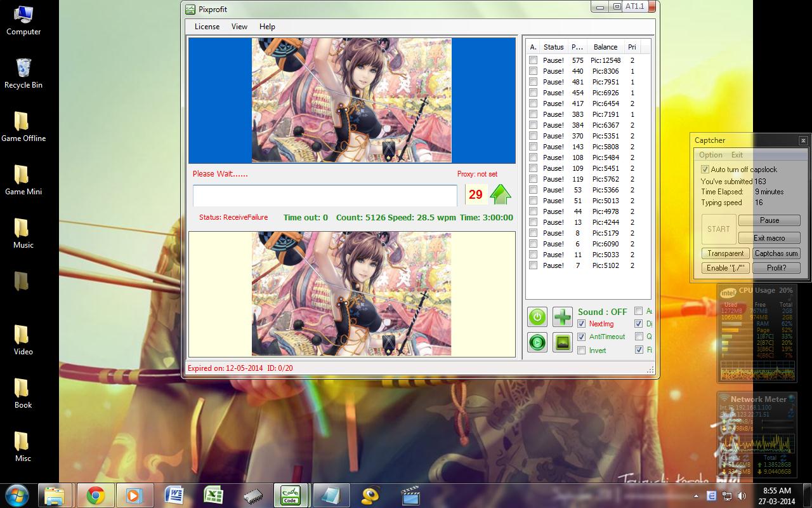Toggle the NextImg checkbox
This screenshot has width=812, height=508.
pos(582,324)
